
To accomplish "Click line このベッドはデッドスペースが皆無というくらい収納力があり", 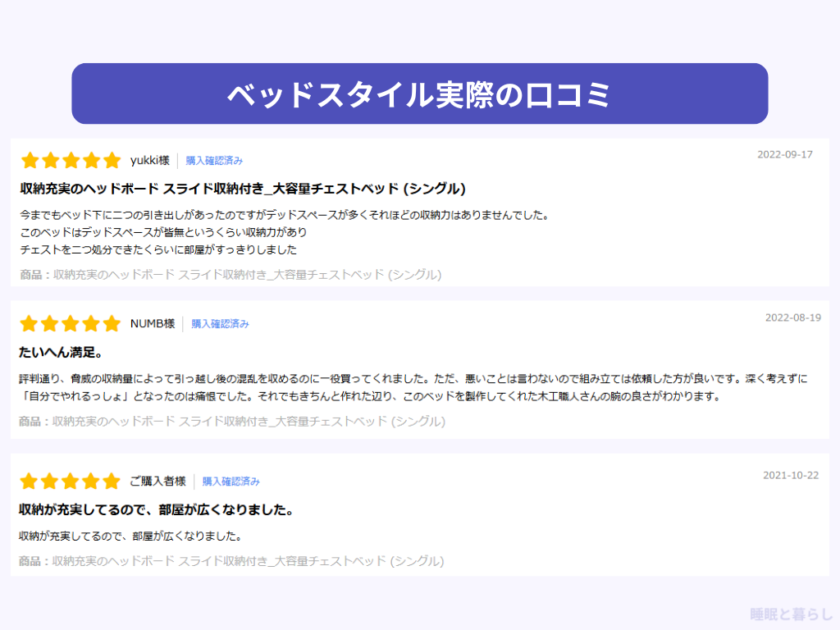I will (x=163, y=232).
